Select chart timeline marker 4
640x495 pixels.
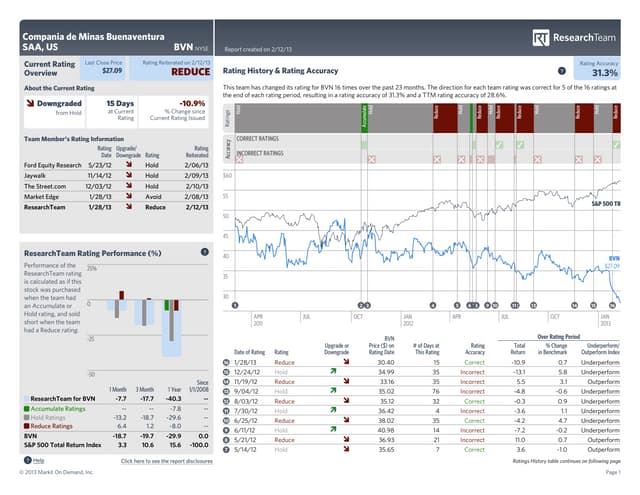click(433, 305)
